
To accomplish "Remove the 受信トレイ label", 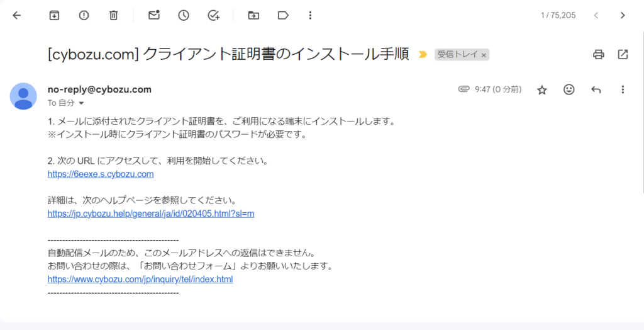I will click(484, 55).
